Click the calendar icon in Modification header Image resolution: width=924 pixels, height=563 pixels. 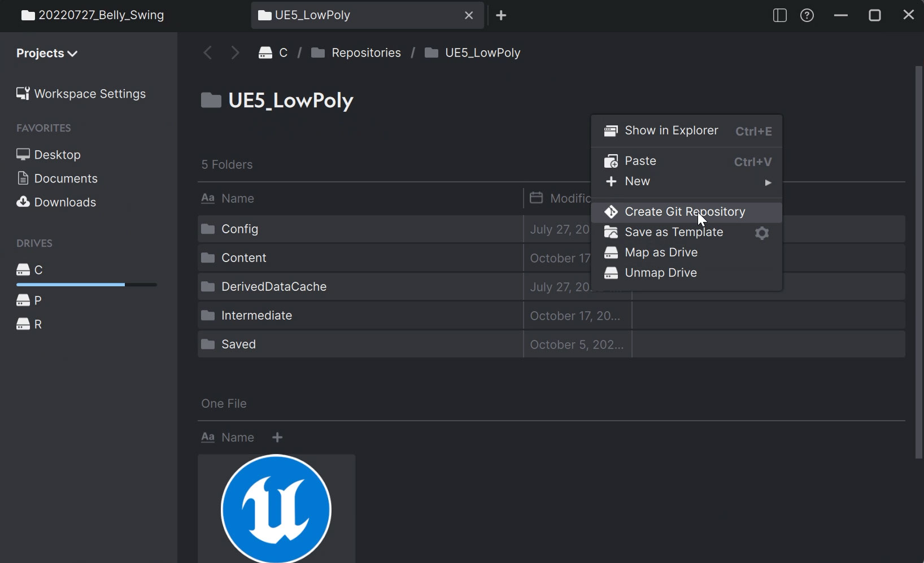536,198
